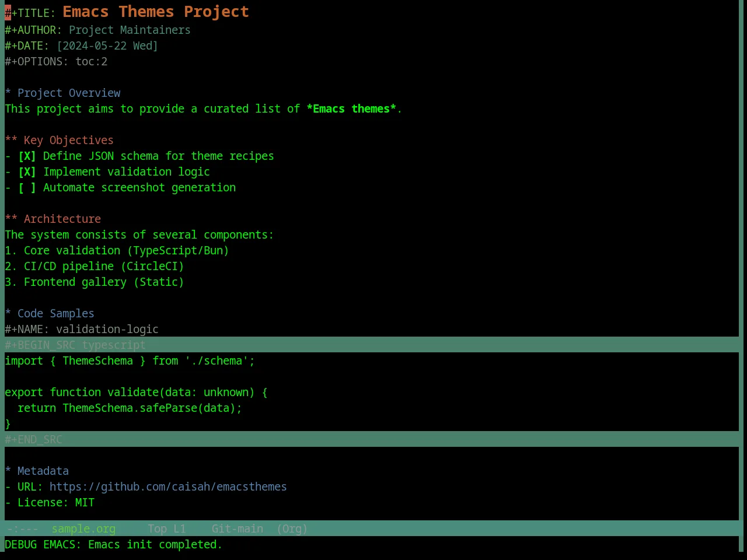The width and height of the screenshot is (747, 560).
Task: Click the -:--- buffer status indicator
Action: [23, 529]
